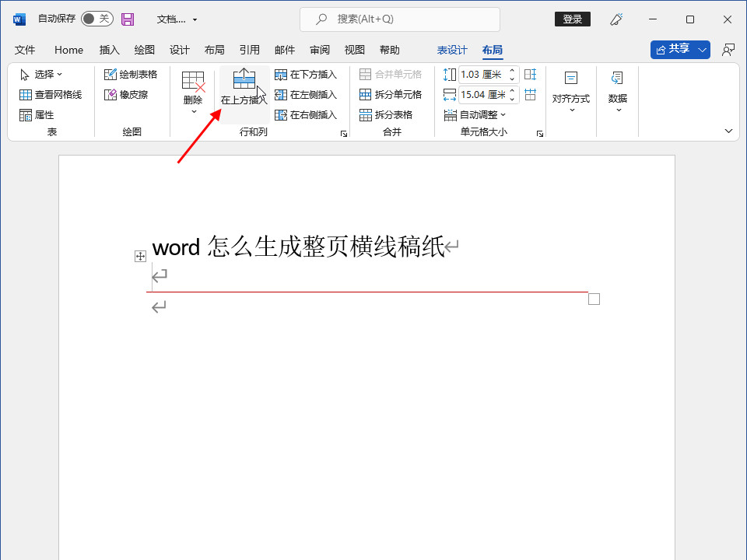Viewport: 747px width, 560px height.
Task: Activate the 绘制表格 draw table tool
Action: [131, 75]
